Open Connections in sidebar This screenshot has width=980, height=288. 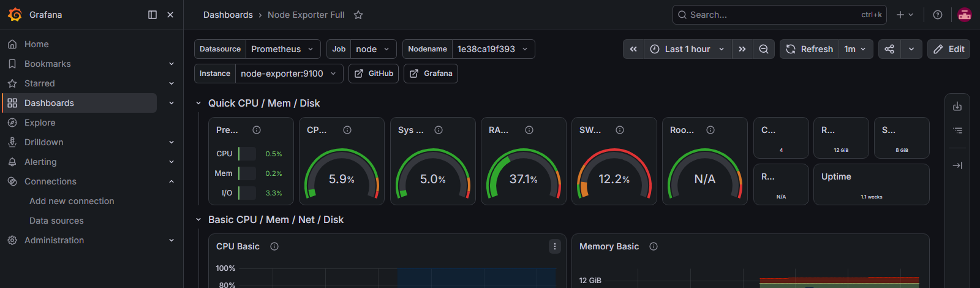50,181
